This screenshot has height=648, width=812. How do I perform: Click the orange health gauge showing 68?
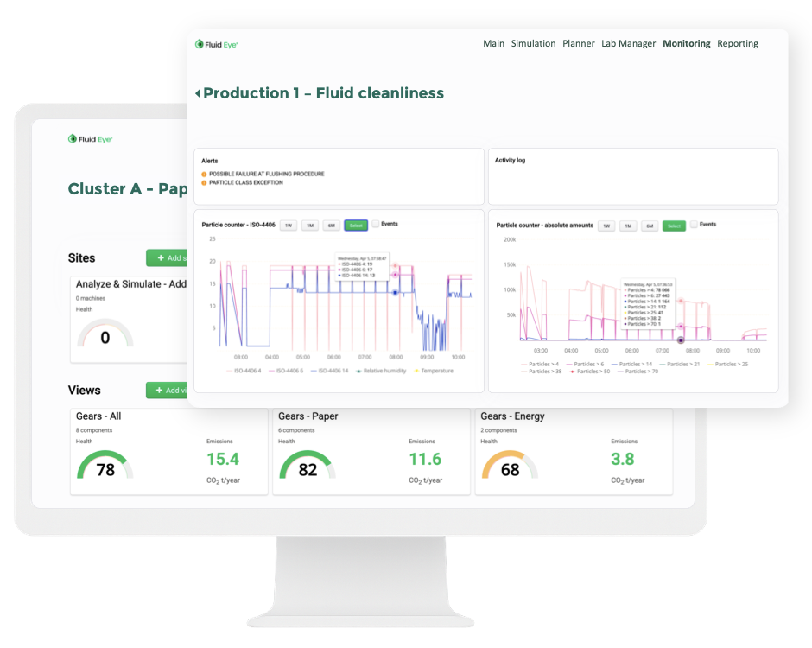(x=510, y=465)
